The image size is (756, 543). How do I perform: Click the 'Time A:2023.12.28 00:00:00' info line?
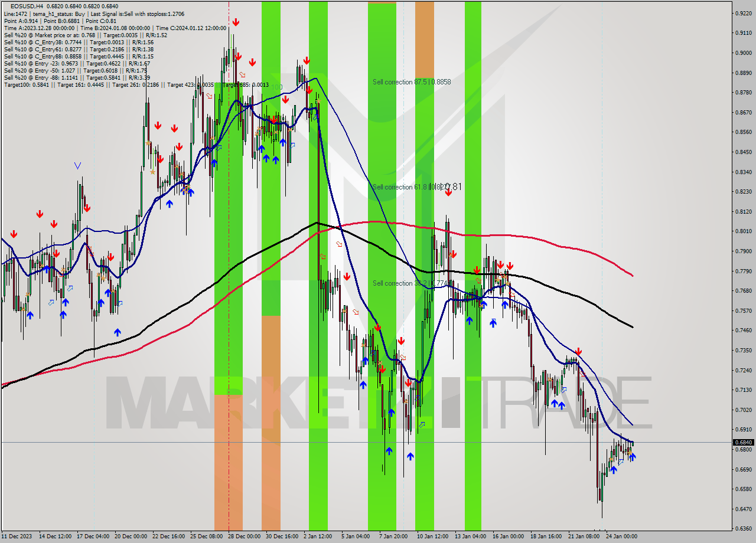[x=115, y=28]
